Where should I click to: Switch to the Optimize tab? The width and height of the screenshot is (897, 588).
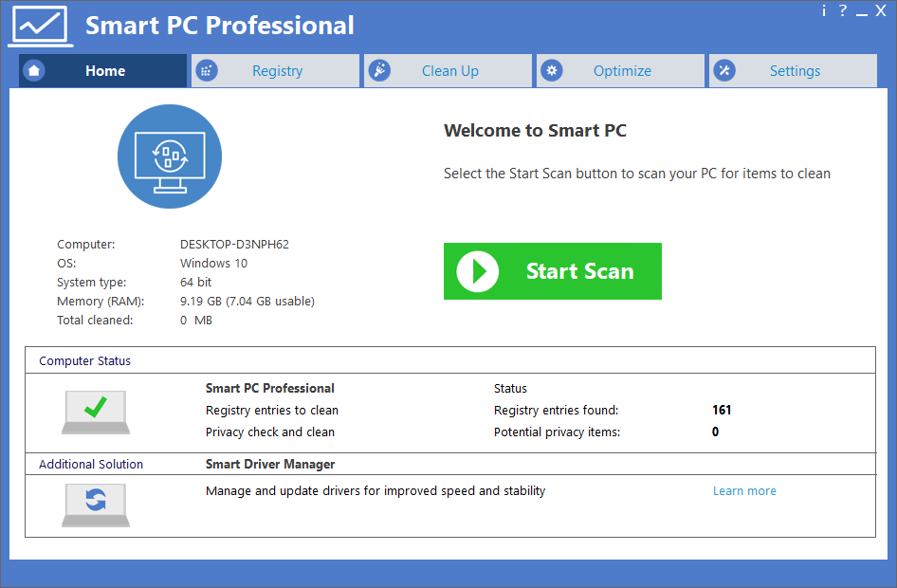pyautogui.click(x=621, y=71)
